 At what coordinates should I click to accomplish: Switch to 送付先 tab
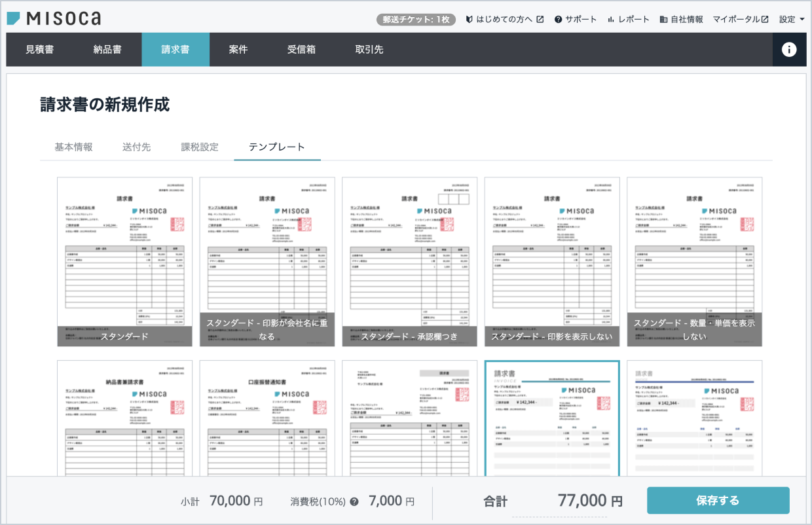(x=136, y=147)
